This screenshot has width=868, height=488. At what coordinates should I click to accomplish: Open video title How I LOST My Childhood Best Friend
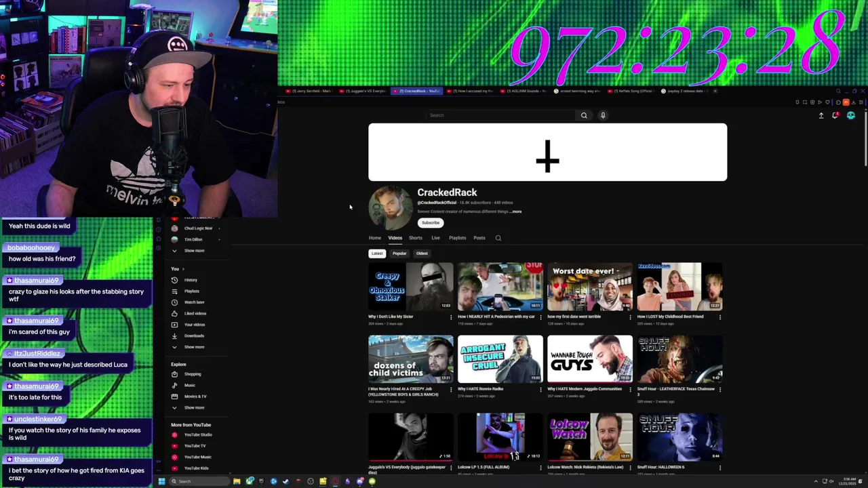[x=670, y=317]
